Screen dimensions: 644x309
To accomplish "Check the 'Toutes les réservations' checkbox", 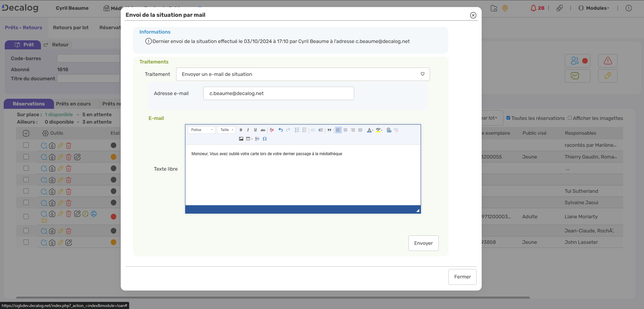I will point(508,118).
